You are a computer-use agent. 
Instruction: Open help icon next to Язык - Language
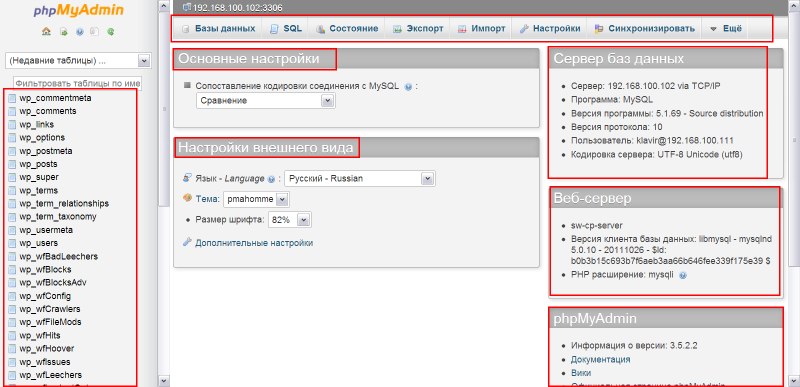pyautogui.click(x=271, y=179)
